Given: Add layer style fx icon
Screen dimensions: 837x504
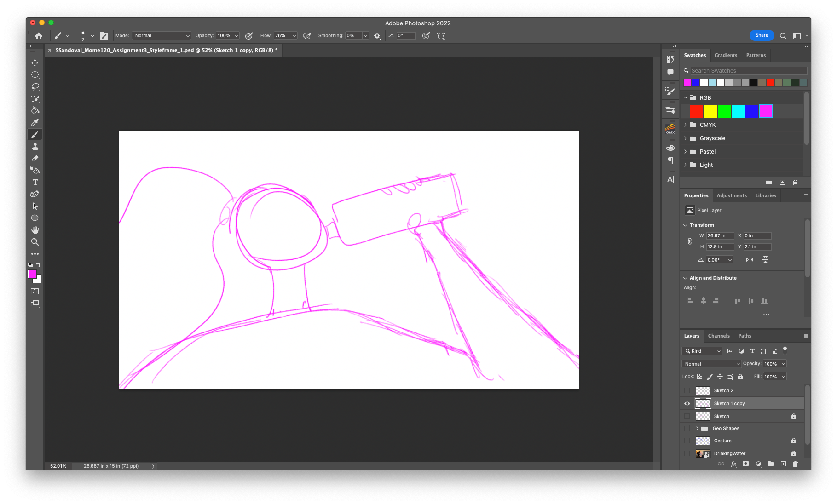Looking at the screenshot, I should [x=733, y=464].
